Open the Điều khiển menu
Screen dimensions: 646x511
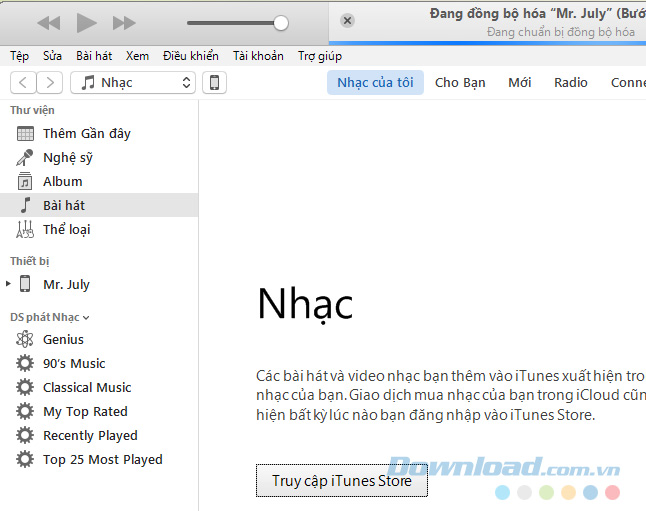(x=190, y=56)
